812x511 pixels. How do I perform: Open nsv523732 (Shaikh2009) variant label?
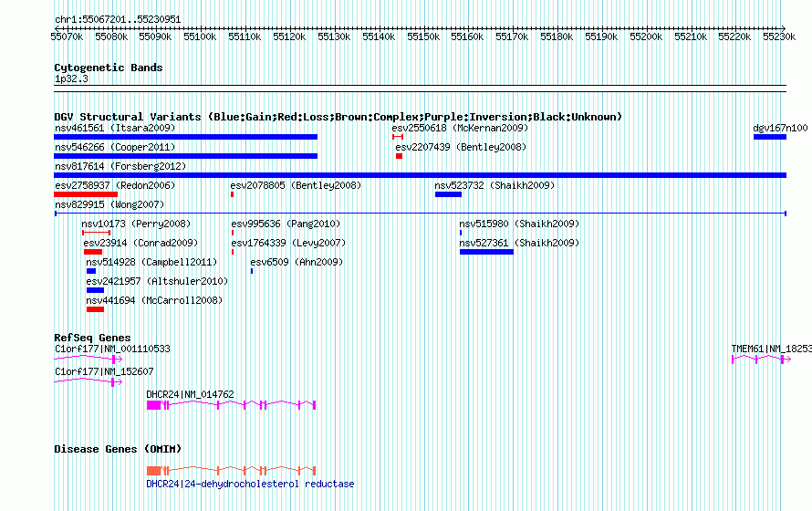[494, 185]
